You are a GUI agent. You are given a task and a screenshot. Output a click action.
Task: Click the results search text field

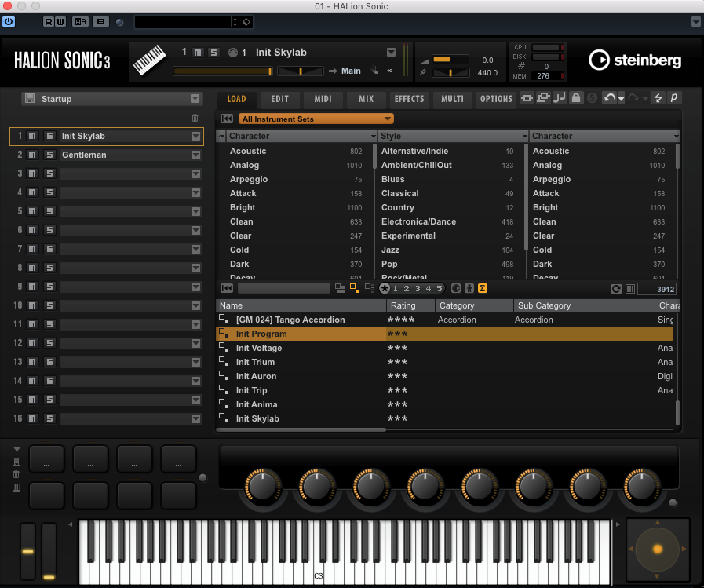coord(284,288)
